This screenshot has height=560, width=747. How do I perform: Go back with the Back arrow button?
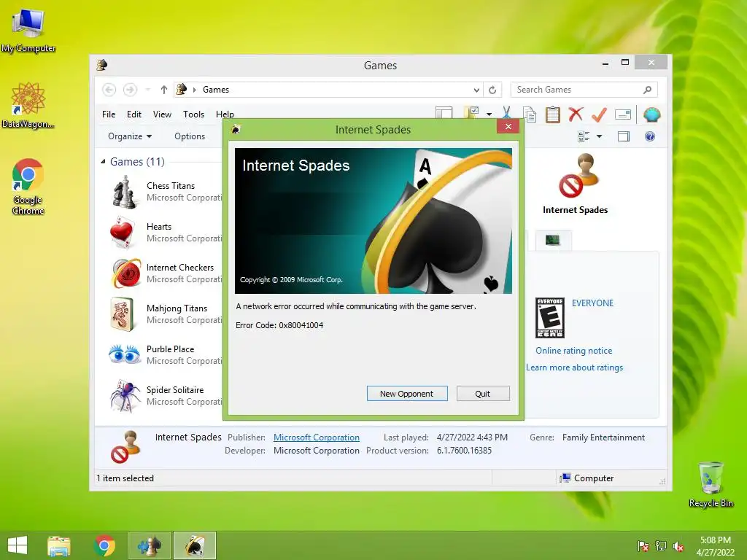tap(109, 90)
